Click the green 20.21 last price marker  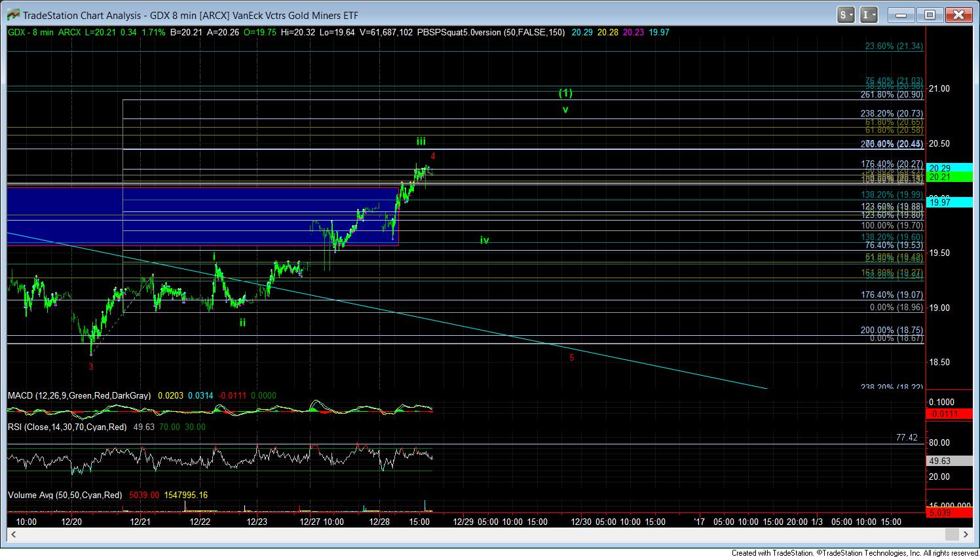tap(949, 177)
